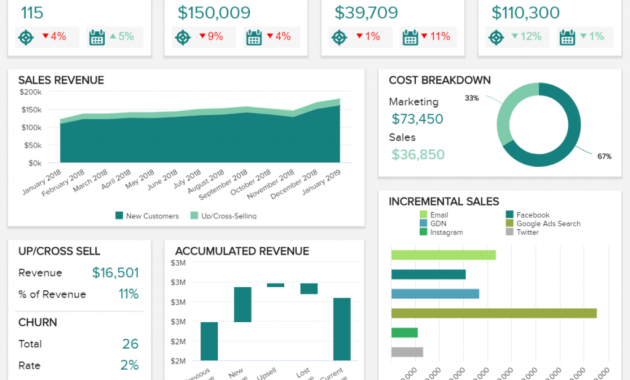
Task: Click the Current revenue waterfall bar
Action: coord(342,329)
